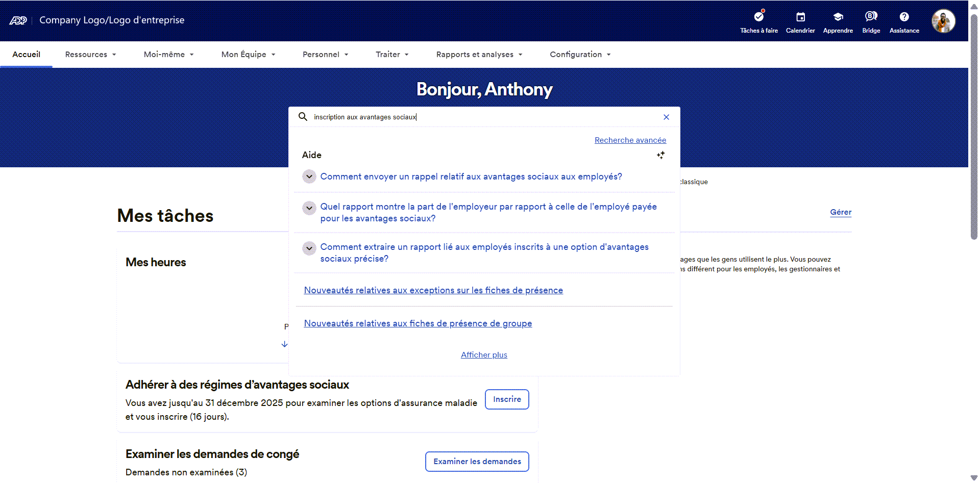The image size is (980, 483).
Task: Open the Apprendre icon
Action: point(838,17)
